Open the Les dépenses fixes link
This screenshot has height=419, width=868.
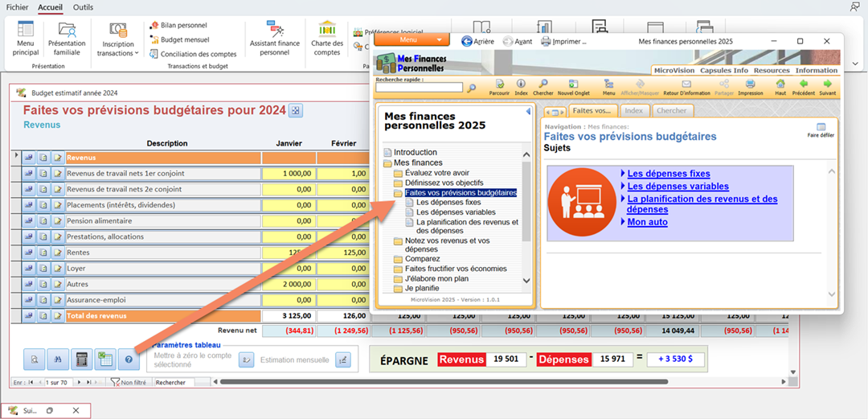(x=668, y=174)
